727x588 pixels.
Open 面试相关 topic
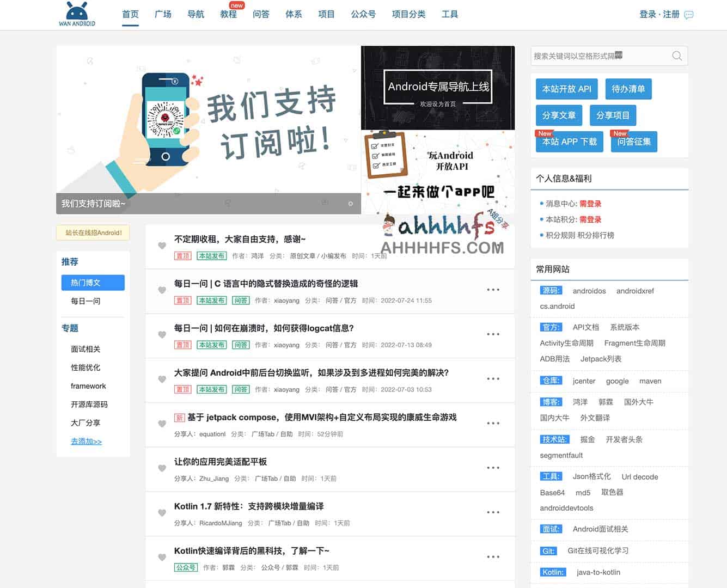click(85, 349)
